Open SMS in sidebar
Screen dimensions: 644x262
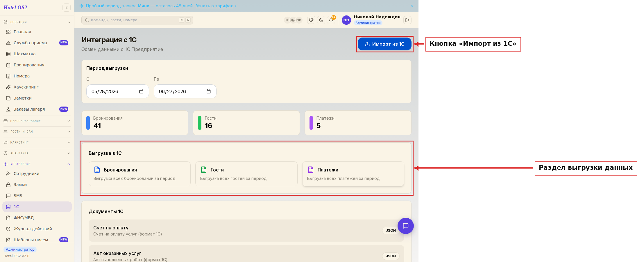37,196
